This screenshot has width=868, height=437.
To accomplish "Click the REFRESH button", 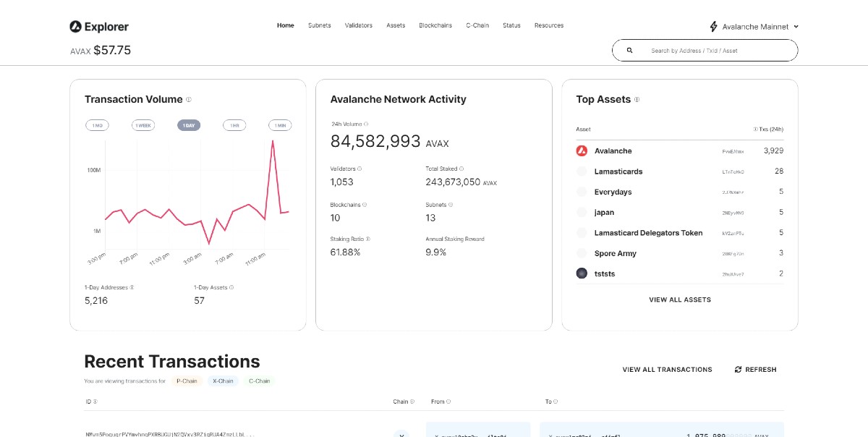I will [755, 370].
